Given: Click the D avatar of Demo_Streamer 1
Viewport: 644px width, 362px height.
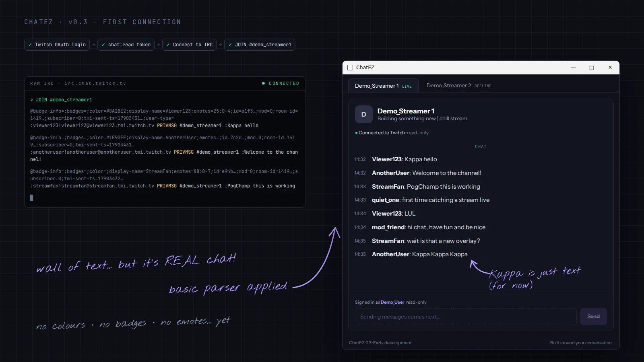Looking at the screenshot, I should tap(363, 114).
